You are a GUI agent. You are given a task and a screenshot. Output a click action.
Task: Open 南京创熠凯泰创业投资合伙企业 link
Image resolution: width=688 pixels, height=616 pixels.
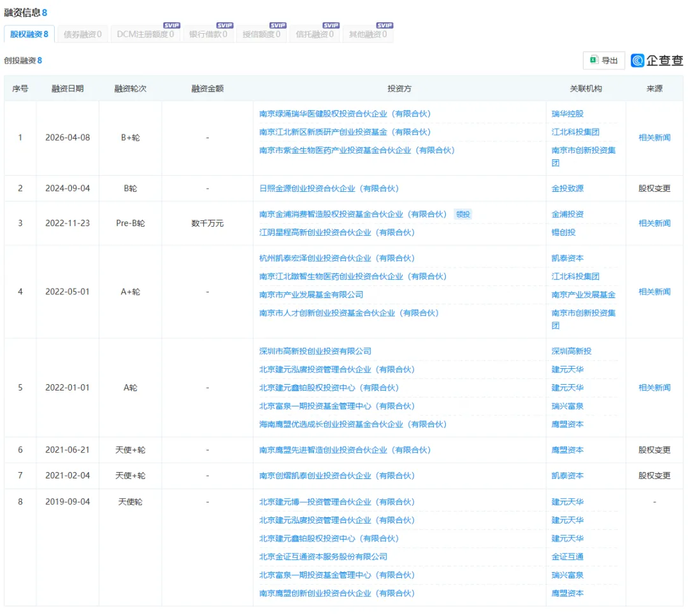pos(337,476)
